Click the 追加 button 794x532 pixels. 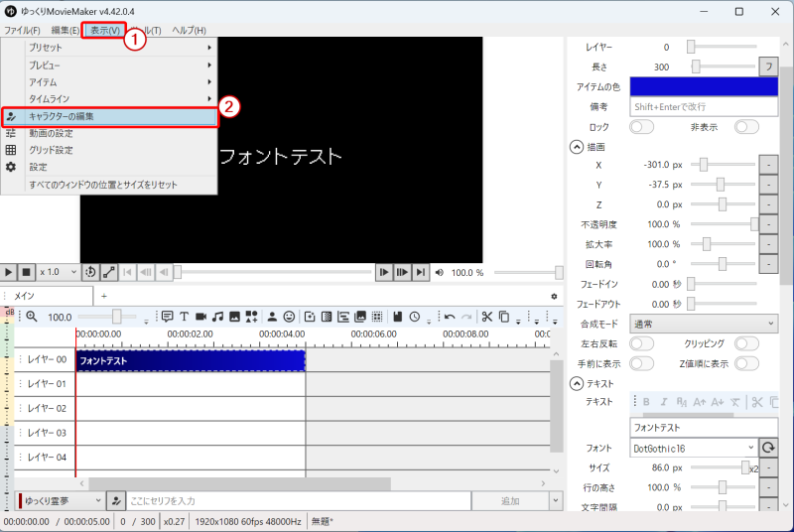coord(509,501)
